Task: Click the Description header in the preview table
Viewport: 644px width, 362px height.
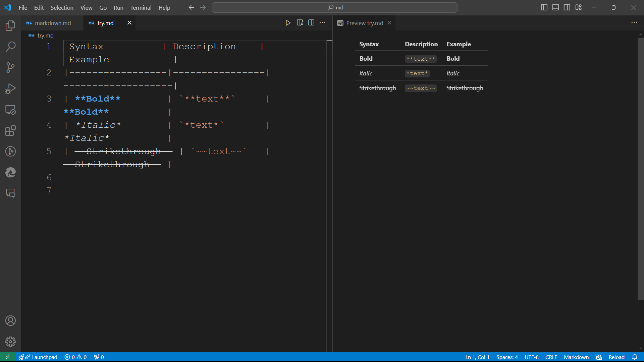Action: [421, 44]
